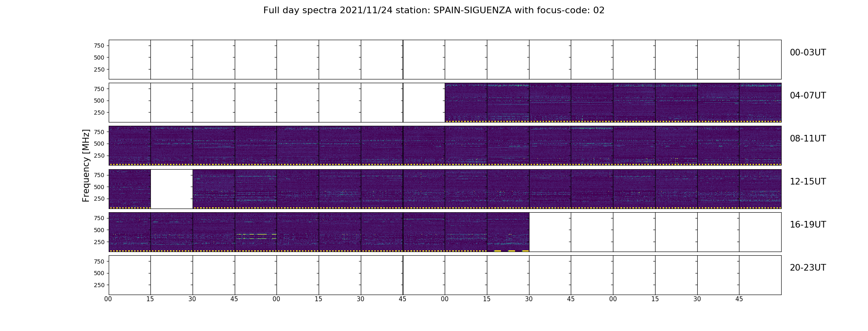This screenshot has width=868, height=331.
Task: Select the '08-11UT' row label
Action: (808, 139)
